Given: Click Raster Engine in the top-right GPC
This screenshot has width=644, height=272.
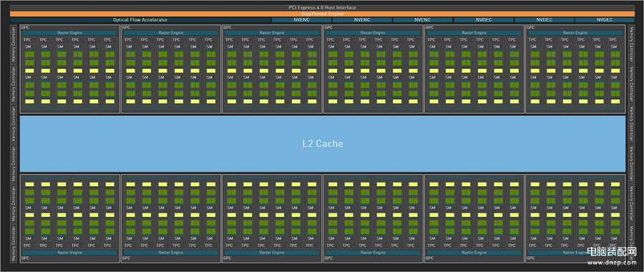Looking at the screenshot, I should point(575,33).
